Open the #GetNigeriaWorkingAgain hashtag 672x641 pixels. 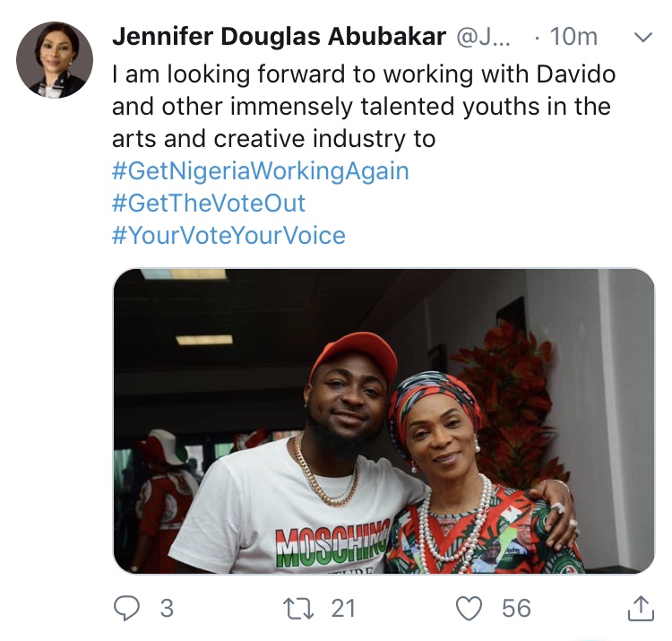pyautogui.click(x=260, y=170)
